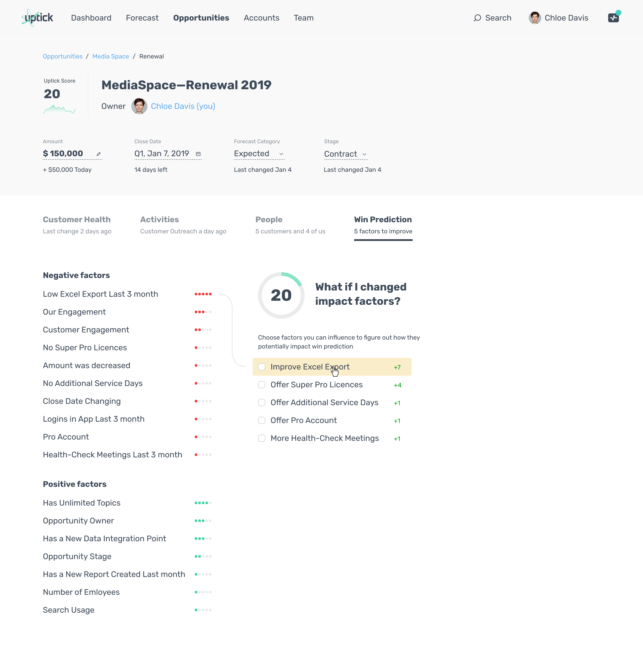Click the search magnifier icon
The width and height of the screenshot is (643, 672).
[x=477, y=18]
